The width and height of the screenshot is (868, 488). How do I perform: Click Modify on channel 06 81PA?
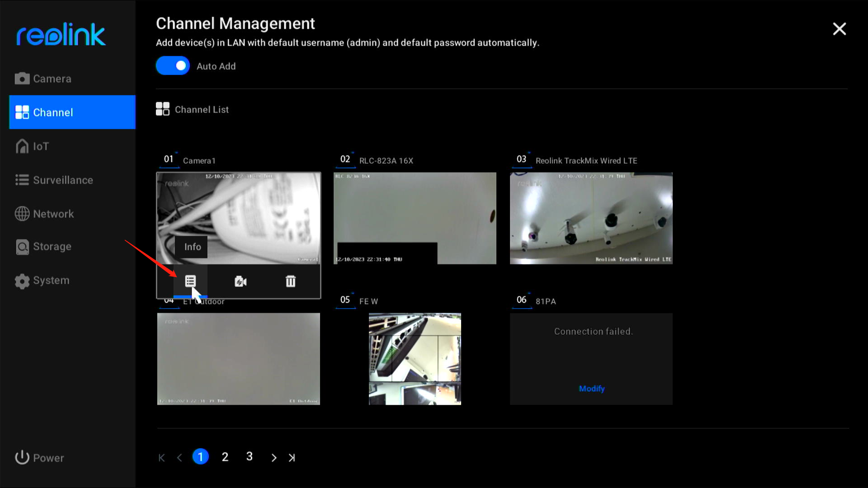click(x=592, y=389)
